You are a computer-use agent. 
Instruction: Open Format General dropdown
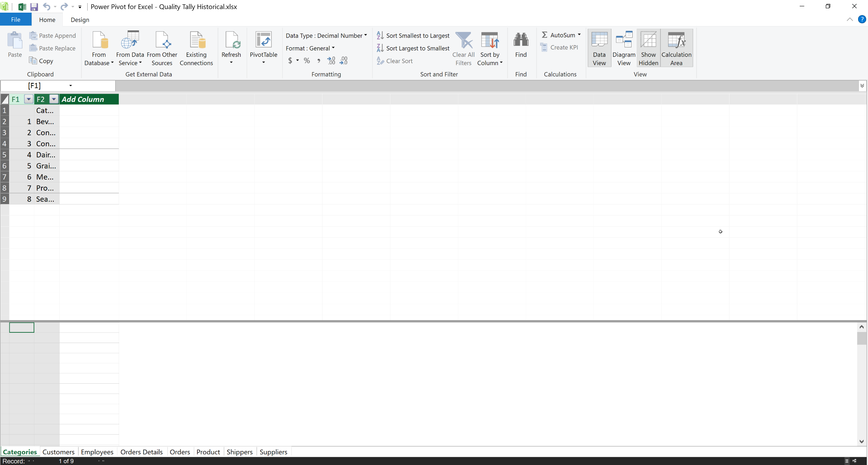pyautogui.click(x=310, y=48)
